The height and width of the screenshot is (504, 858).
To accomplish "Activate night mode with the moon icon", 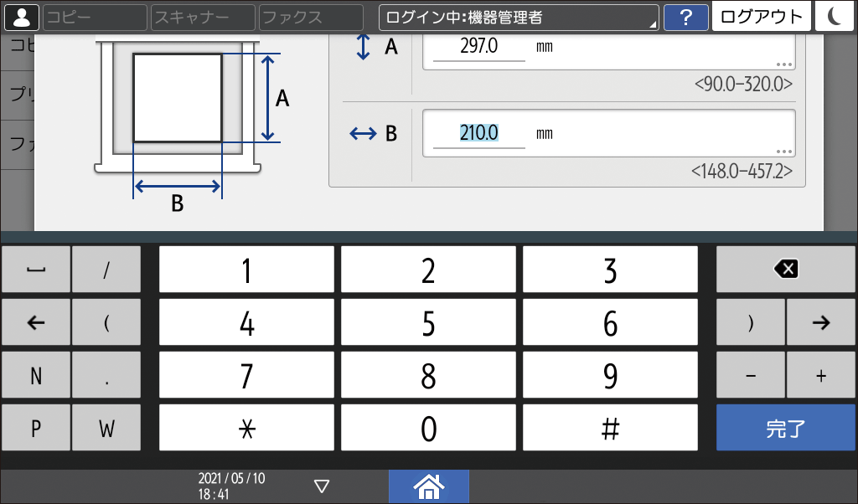I will click(835, 17).
